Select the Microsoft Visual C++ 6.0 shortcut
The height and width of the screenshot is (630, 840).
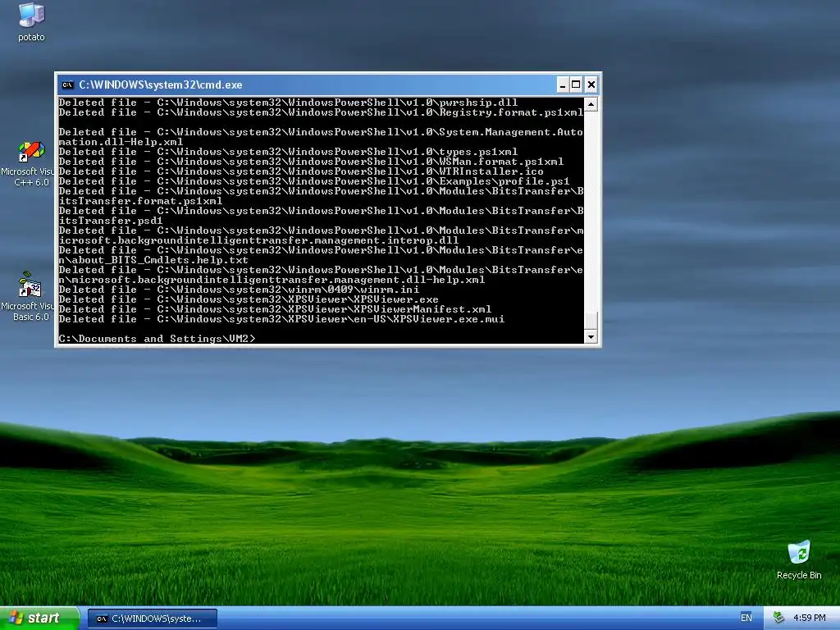(30, 163)
